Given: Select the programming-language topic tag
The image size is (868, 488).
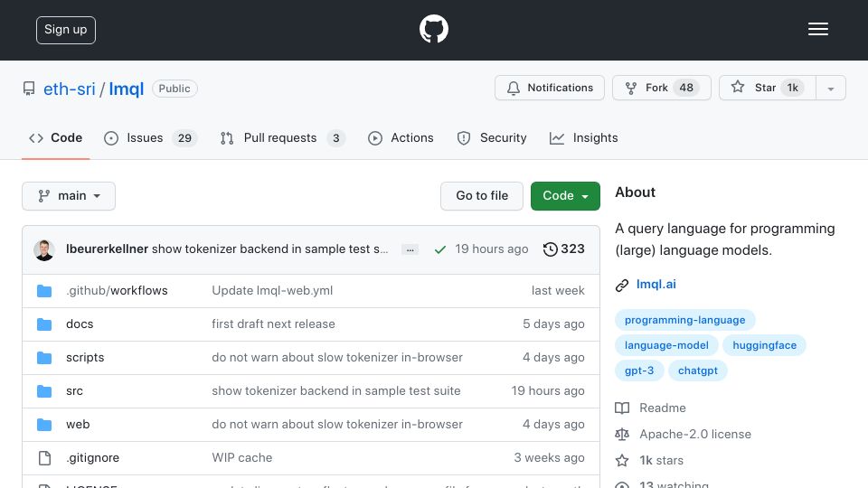Looking at the screenshot, I should (x=684, y=320).
